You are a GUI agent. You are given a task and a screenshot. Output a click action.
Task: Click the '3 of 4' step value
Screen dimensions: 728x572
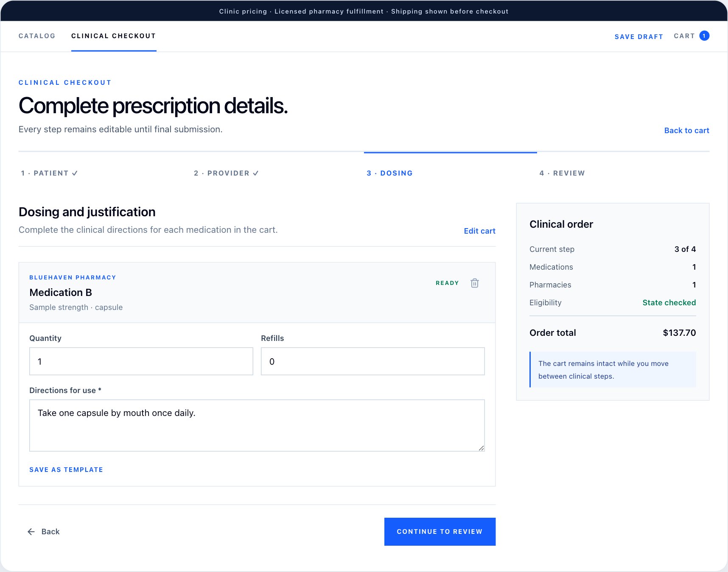point(685,249)
